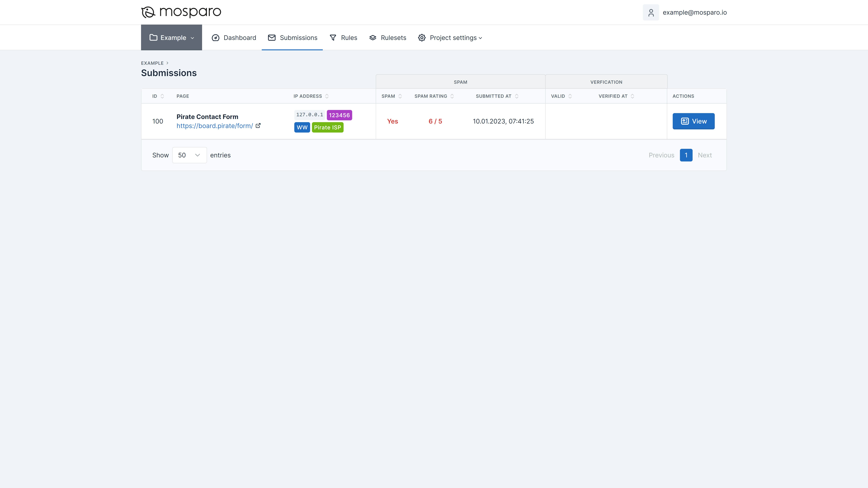Expand the Example project dropdown
Screen dimensions: 868x488
171,37
